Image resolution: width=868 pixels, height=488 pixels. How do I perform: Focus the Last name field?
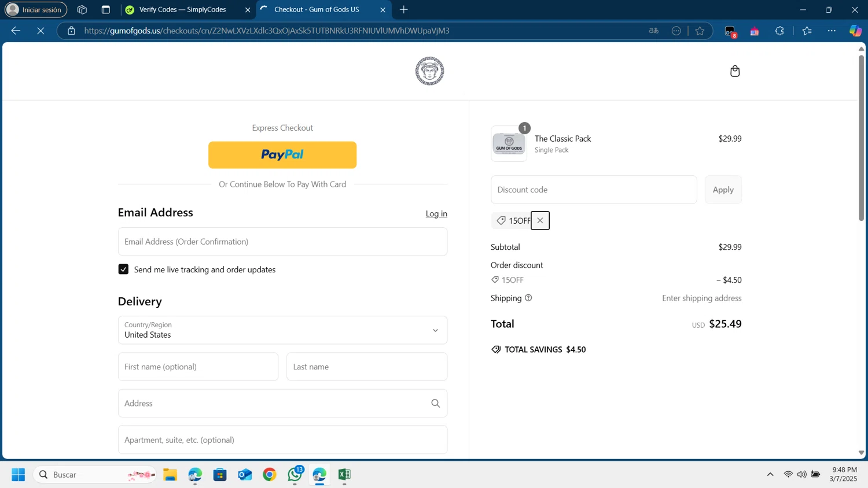tap(367, 367)
